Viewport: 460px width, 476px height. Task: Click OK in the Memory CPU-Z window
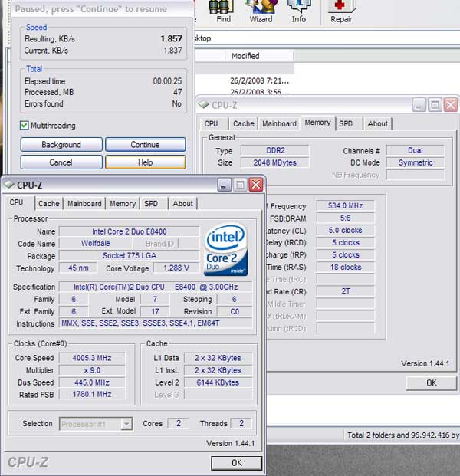(x=432, y=382)
